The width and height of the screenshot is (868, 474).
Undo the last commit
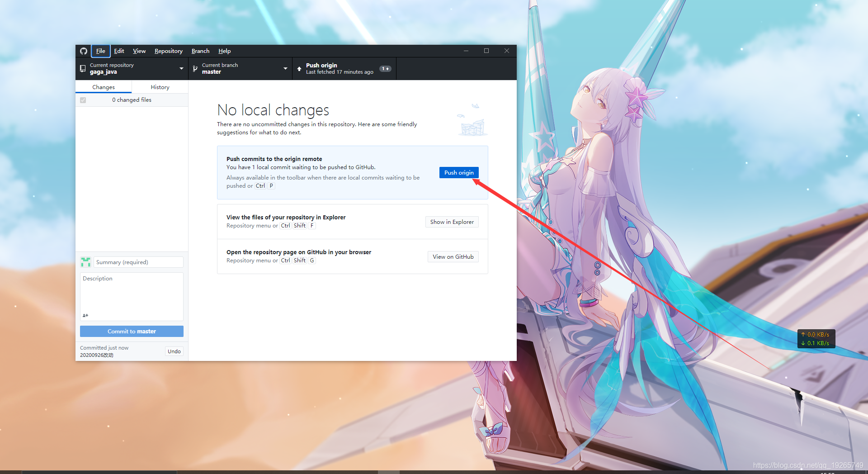(x=174, y=351)
